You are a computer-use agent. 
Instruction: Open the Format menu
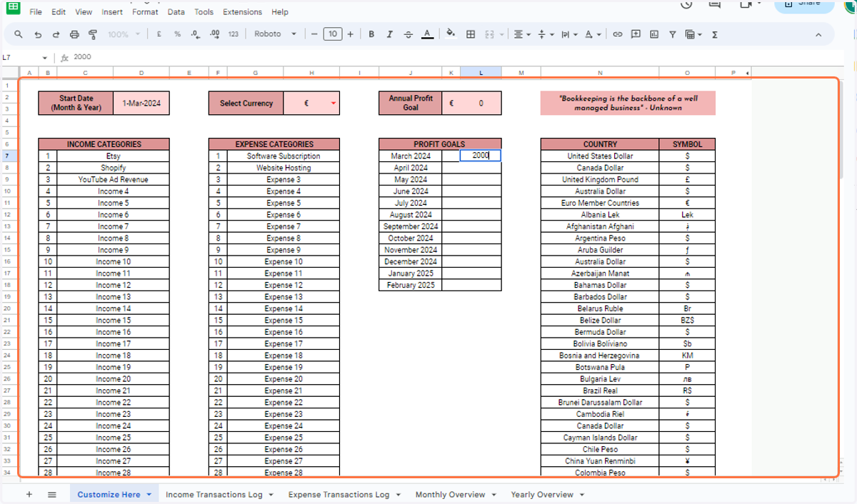tap(146, 12)
